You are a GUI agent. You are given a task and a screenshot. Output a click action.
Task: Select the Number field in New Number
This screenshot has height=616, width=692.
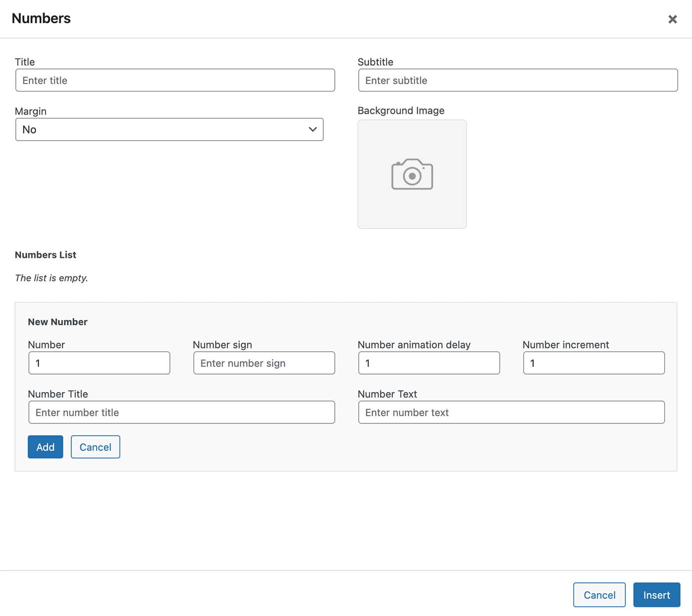click(x=99, y=363)
